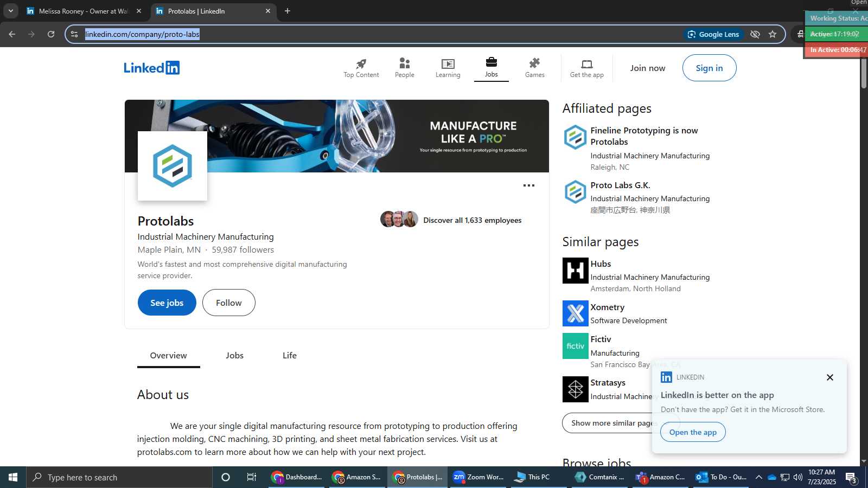Open the Dashboard Chrome taskbar item

(297, 477)
